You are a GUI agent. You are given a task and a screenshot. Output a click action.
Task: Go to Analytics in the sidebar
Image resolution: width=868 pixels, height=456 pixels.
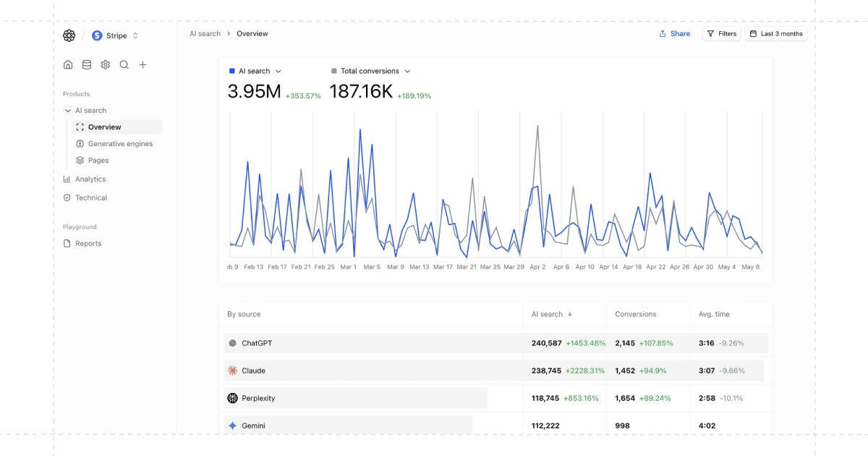90,180
